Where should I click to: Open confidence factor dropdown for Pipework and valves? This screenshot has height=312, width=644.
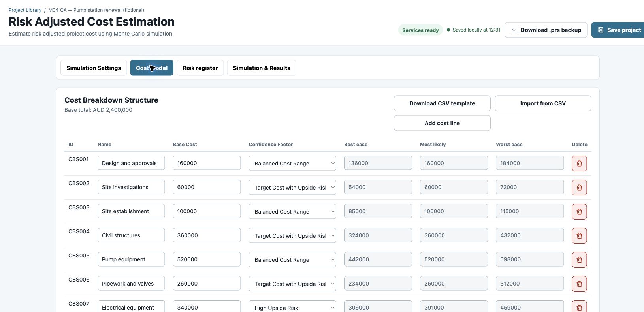coord(292,284)
